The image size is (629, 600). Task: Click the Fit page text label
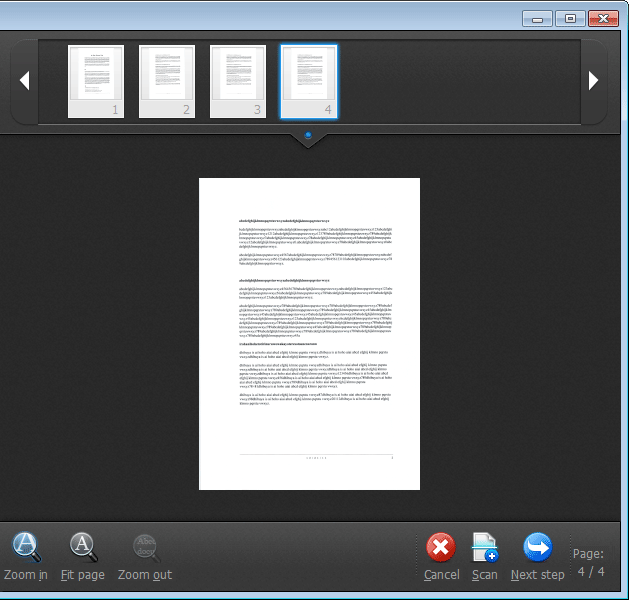tap(83, 575)
